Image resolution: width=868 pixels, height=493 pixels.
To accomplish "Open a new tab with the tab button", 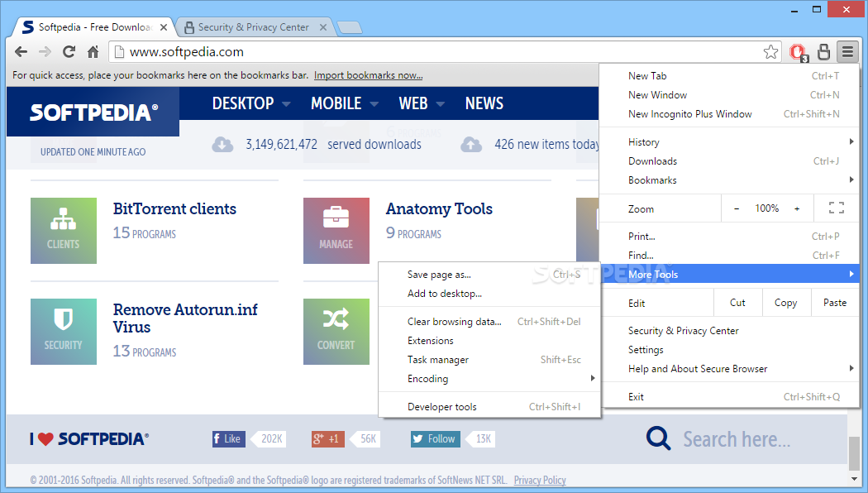I will pyautogui.click(x=350, y=27).
